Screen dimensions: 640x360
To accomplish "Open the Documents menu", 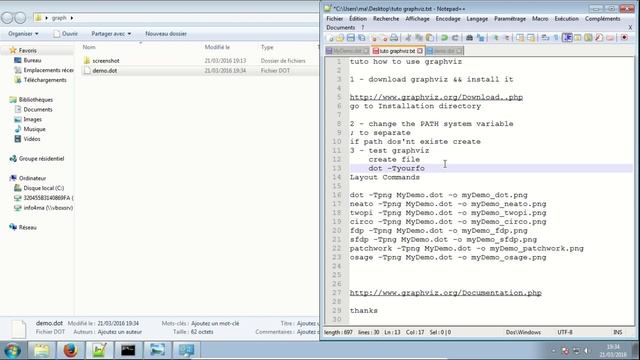I will 340,28.
